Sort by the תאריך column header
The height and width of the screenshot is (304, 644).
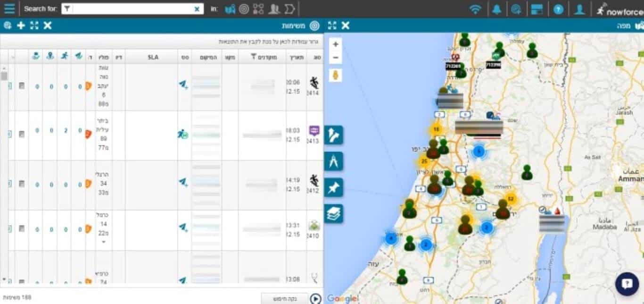point(296,57)
